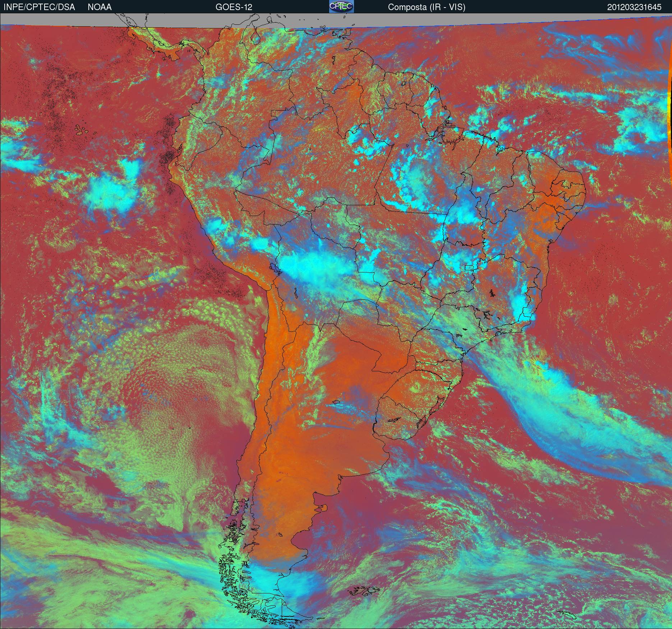Click the NOAA label in the header
Image resolution: width=672 pixels, height=629 pixels.
point(100,7)
